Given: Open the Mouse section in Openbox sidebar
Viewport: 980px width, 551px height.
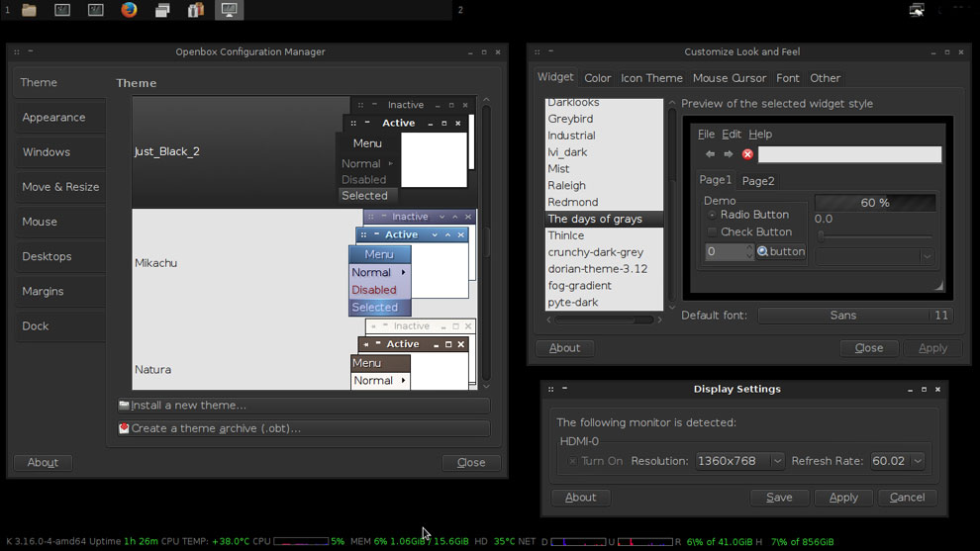Looking at the screenshot, I should click(x=59, y=222).
